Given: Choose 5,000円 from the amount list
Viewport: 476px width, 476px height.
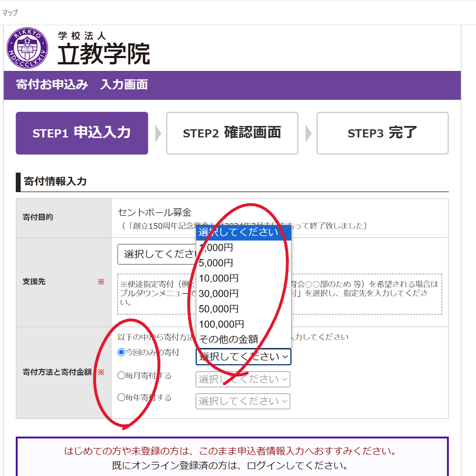Looking at the screenshot, I should [244, 263].
